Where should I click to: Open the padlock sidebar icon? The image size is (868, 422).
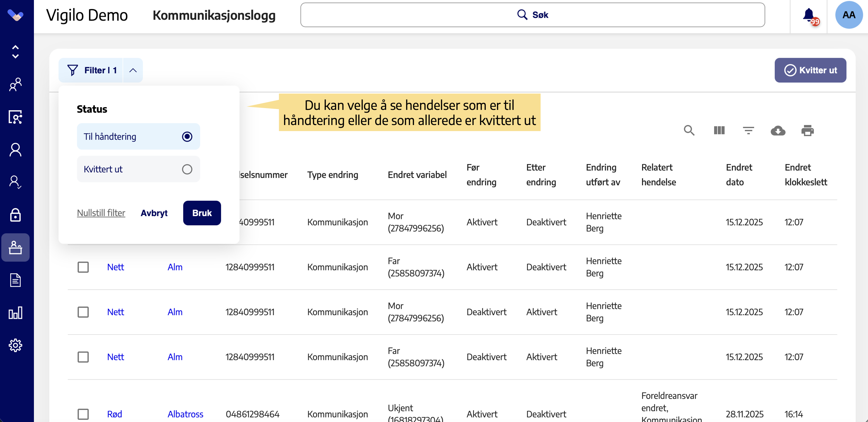coord(15,215)
